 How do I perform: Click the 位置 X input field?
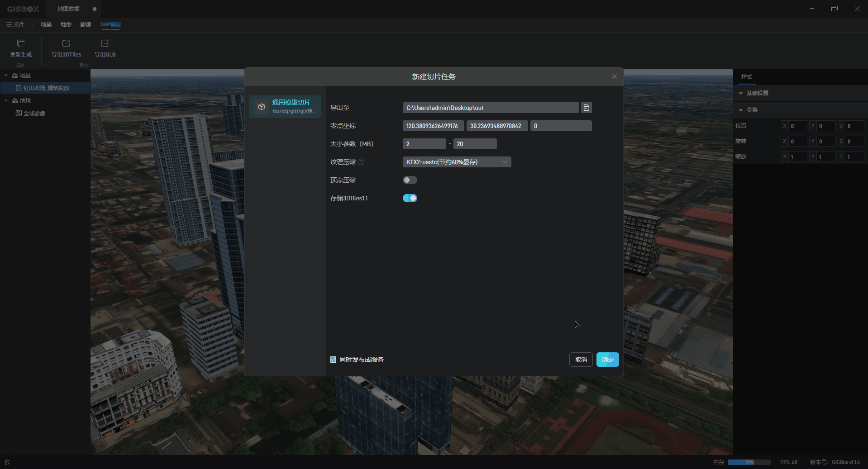pos(798,126)
